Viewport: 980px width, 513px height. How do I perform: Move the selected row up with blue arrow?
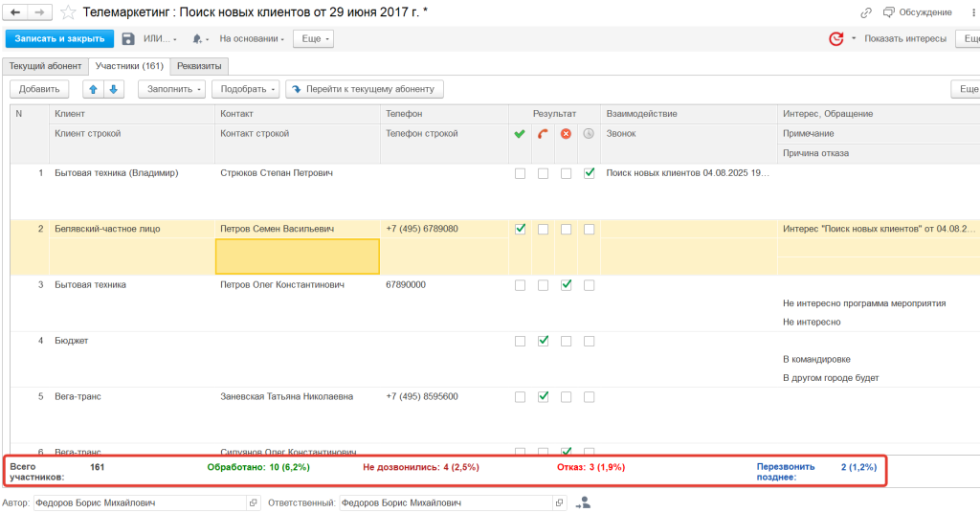click(93, 89)
